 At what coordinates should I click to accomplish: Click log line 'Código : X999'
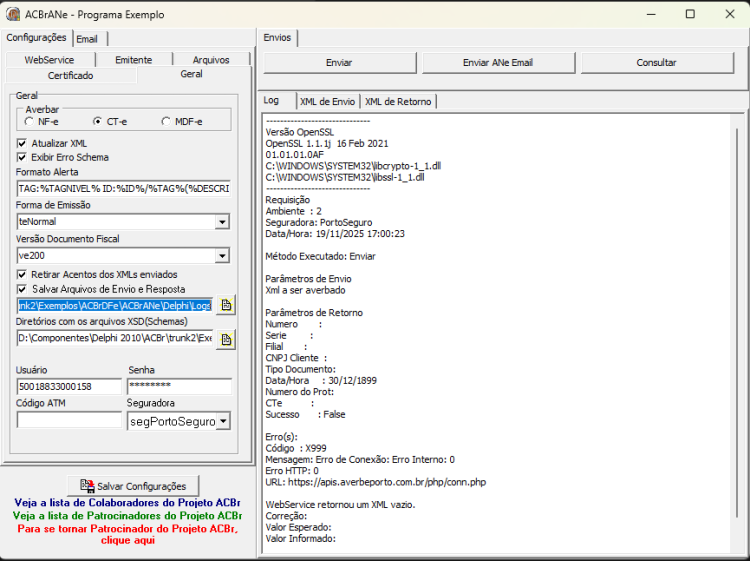[296, 449]
